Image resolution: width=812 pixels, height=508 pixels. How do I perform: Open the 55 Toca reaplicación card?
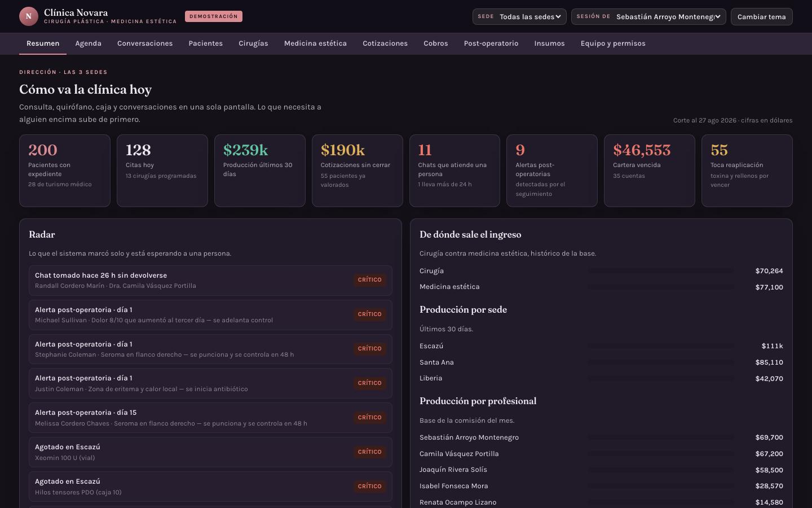(747, 170)
